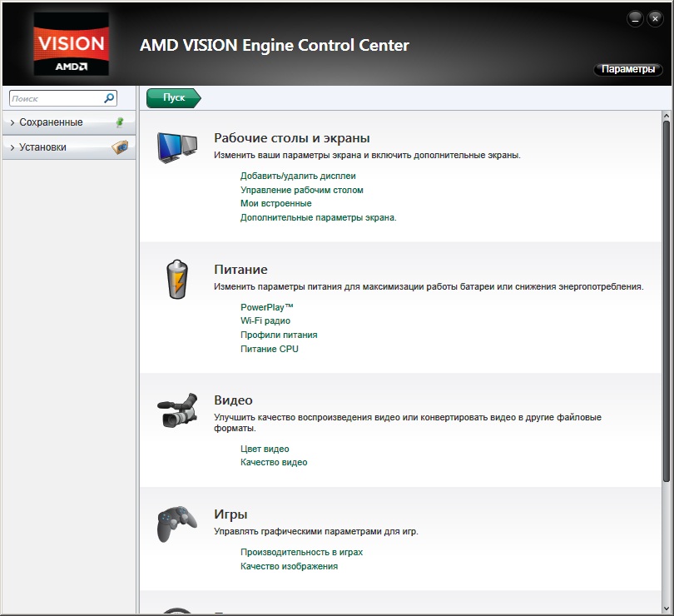Open Wi-Fi радио settings
Viewport: 674px width, 616px height.
[265, 320]
